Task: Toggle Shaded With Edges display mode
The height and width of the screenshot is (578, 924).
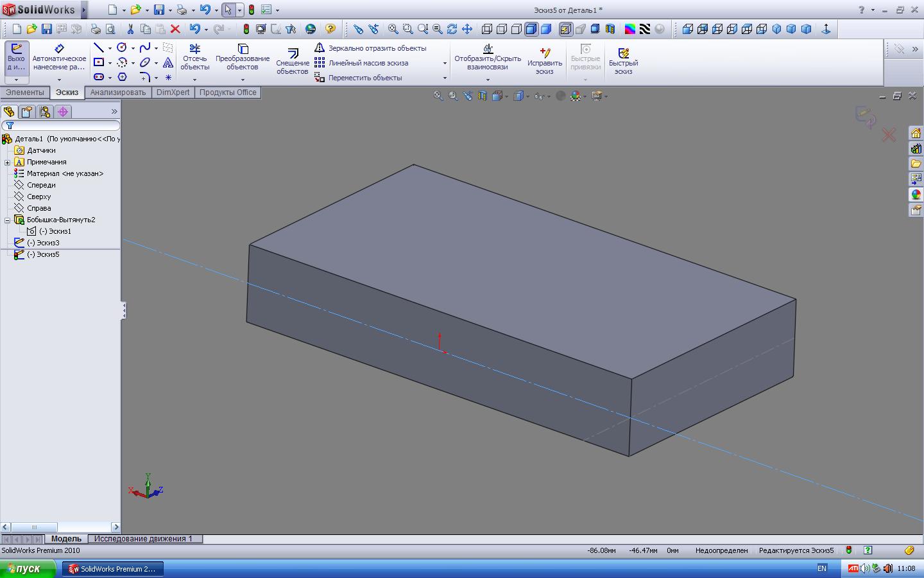Action: coord(531,29)
